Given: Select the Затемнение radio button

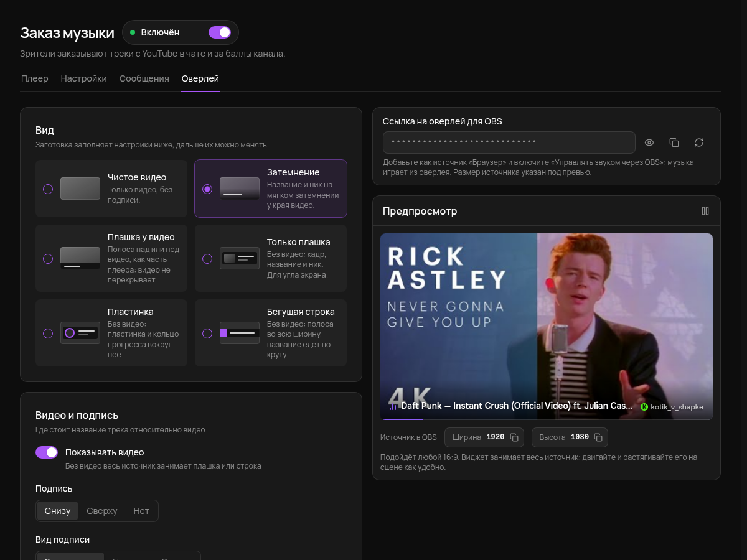Looking at the screenshot, I should click(x=207, y=189).
